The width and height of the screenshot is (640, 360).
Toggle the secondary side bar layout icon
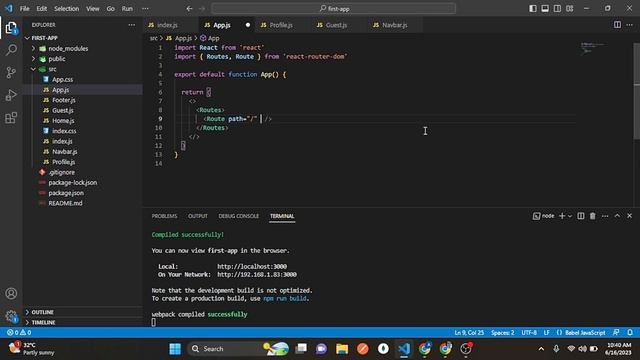[x=557, y=8]
